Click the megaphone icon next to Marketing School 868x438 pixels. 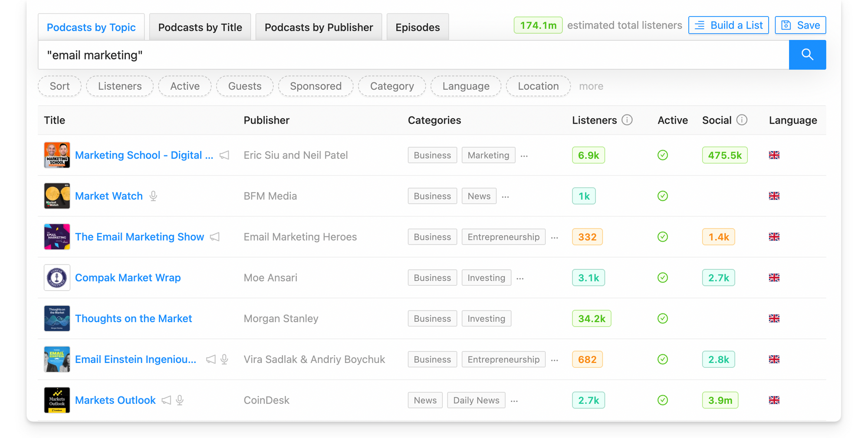[224, 155]
